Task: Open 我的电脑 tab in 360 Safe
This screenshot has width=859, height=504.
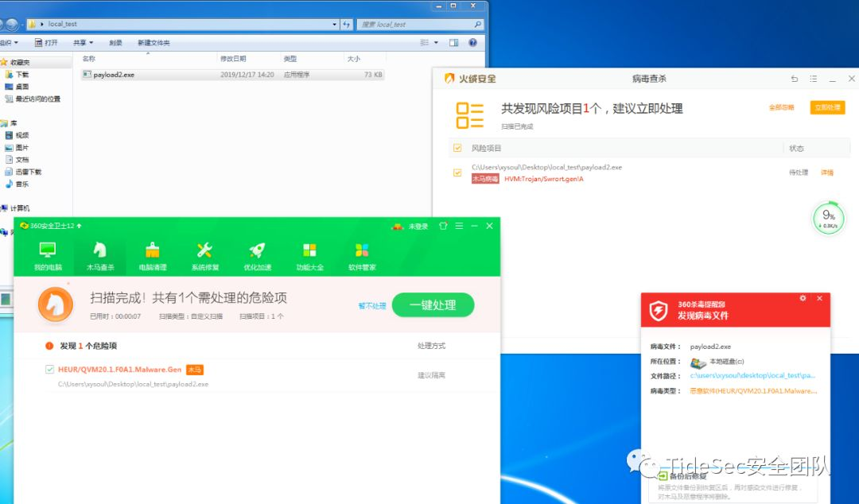Action: click(48, 257)
